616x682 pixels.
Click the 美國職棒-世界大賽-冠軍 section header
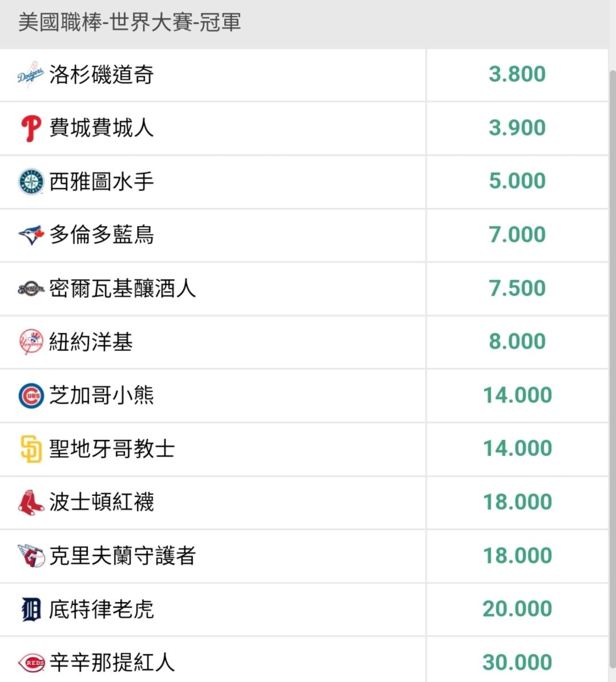click(130, 23)
